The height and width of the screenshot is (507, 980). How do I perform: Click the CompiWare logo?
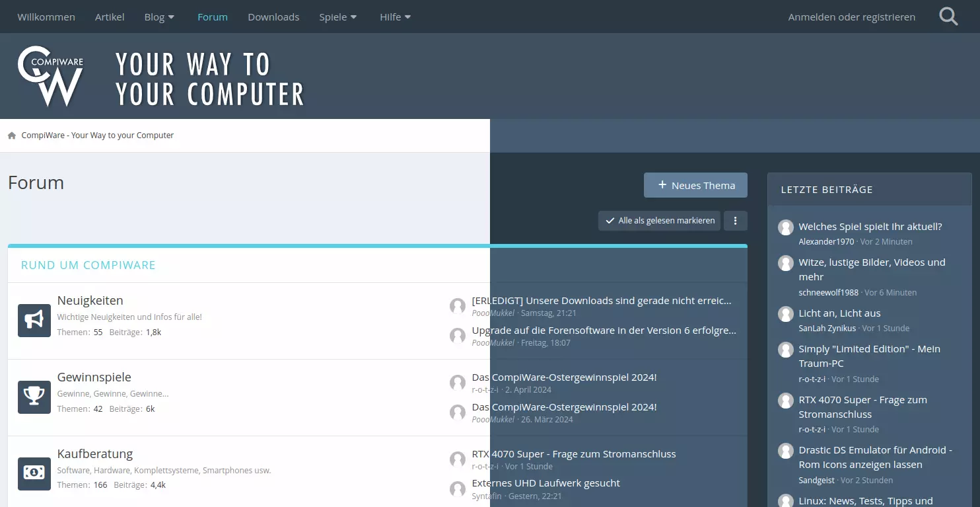pos(50,76)
